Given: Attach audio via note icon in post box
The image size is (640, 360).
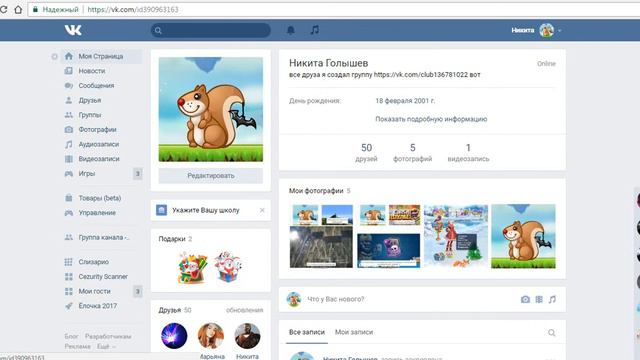Looking at the screenshot, I should point(552,300).
